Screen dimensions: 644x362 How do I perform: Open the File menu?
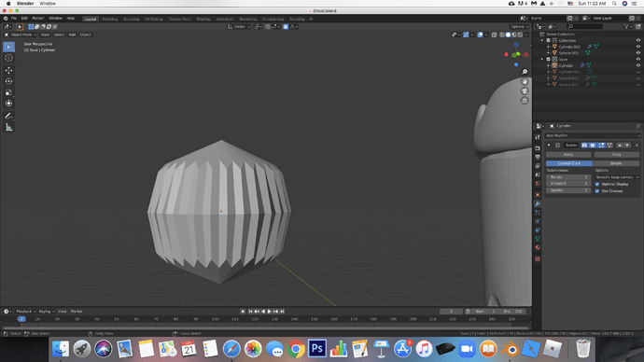tap(14, 19)
